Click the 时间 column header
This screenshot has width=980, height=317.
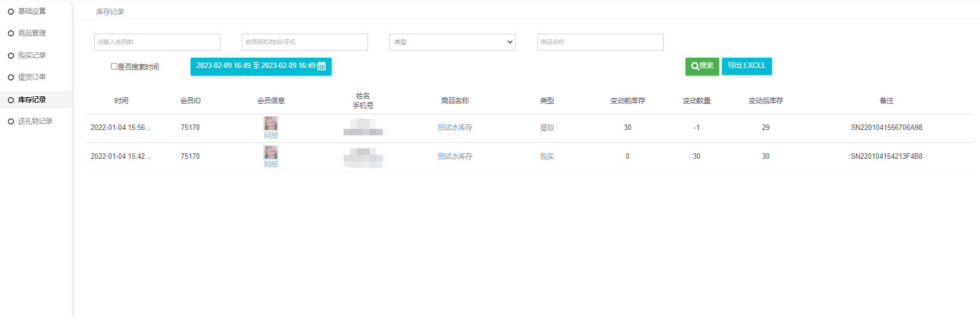point(121,101)
